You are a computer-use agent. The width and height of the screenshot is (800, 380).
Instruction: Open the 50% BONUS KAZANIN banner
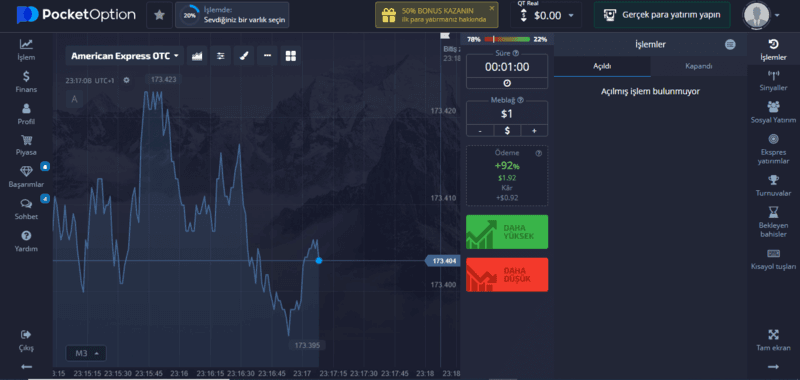coord(437,15)
